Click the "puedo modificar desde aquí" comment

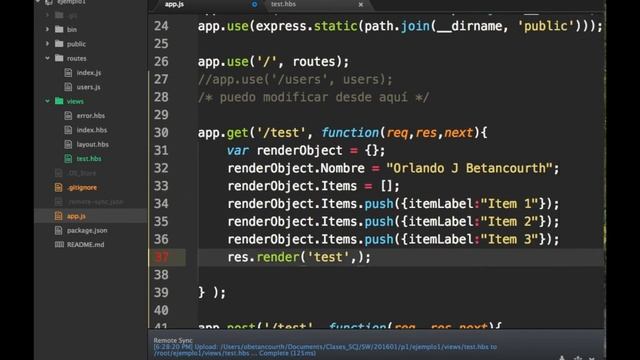click(x=313, y=98)
